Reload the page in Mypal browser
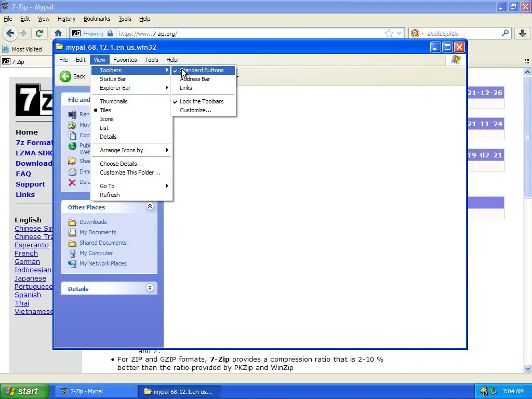Viewport: 532px width, 399px height. (x=39, y=33)
